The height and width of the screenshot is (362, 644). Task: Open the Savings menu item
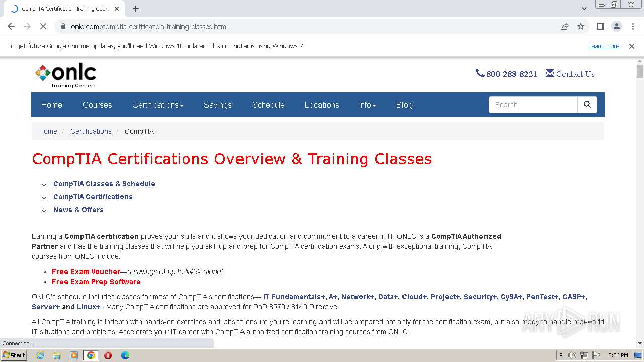(218, 105)
